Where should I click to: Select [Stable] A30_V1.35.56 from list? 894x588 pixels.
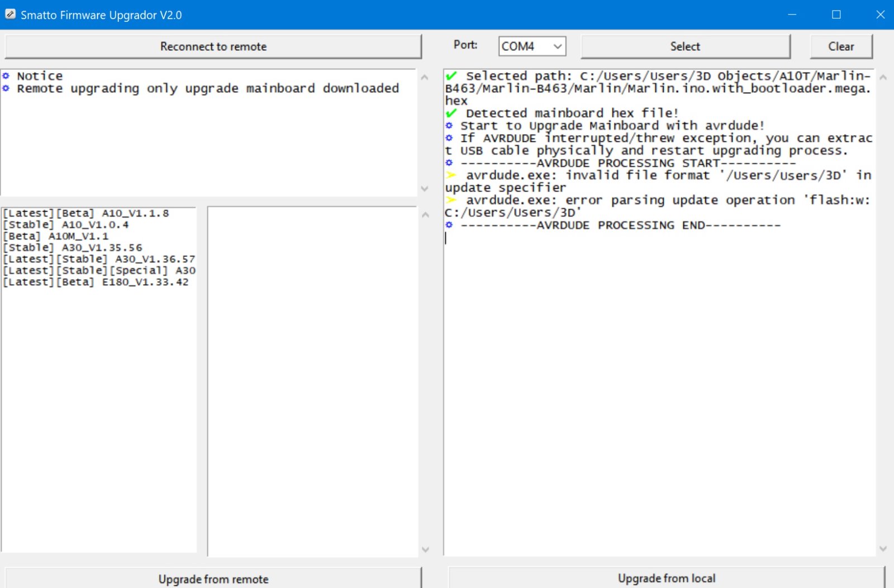[73, 248]
